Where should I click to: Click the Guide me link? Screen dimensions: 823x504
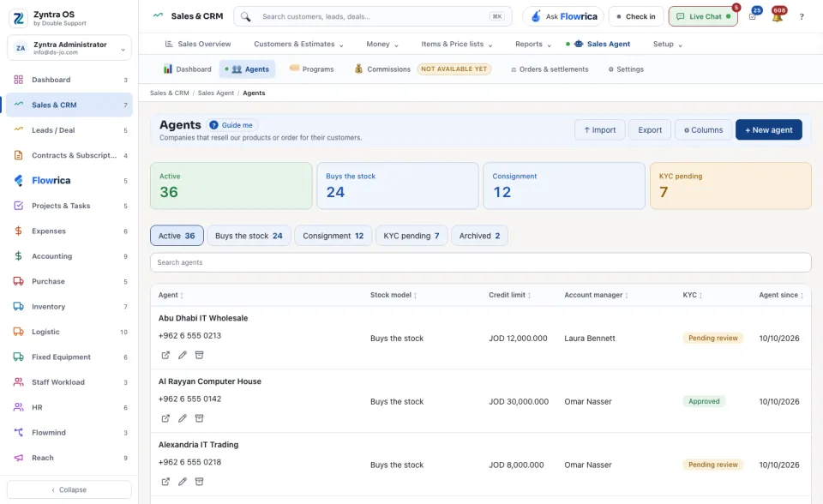pyautogui.click(x=232, y=125)
